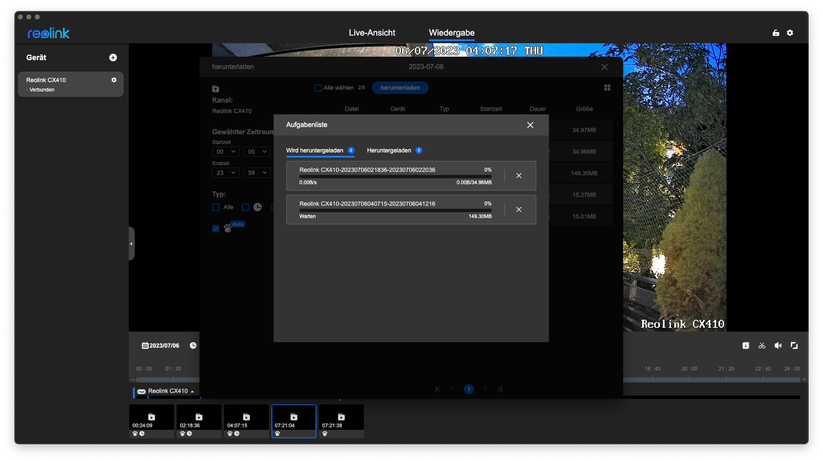823x462 pixels.
Task: Switch to the Heruntergeladen tab
Action: pyautogui.click(x=394, y=151)
